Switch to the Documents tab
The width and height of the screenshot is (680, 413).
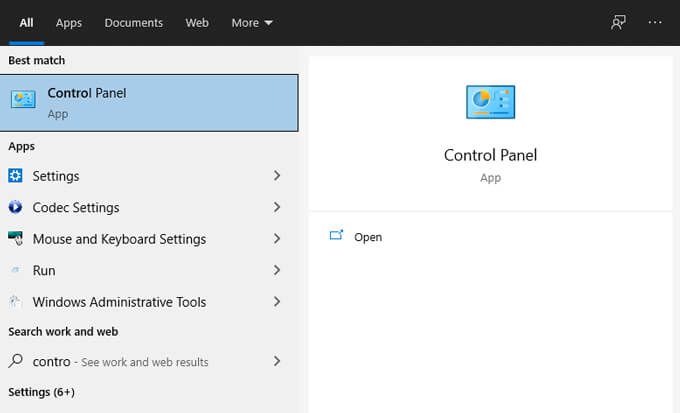[x=134, y=23]
